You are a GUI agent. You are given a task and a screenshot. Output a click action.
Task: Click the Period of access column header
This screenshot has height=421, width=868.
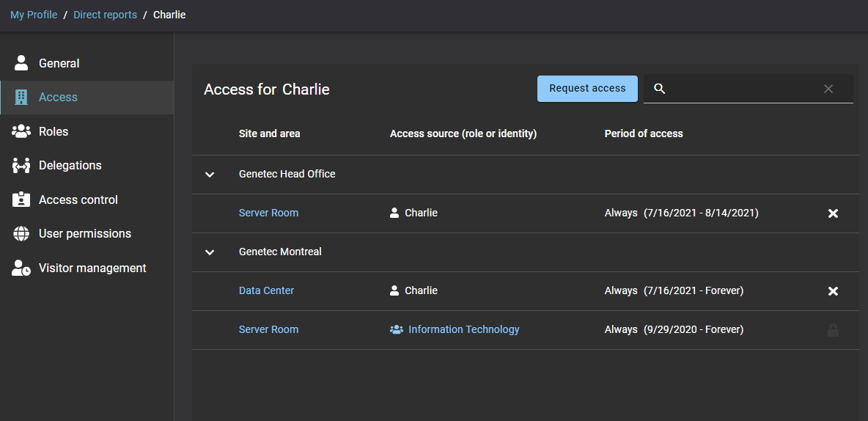644,133
